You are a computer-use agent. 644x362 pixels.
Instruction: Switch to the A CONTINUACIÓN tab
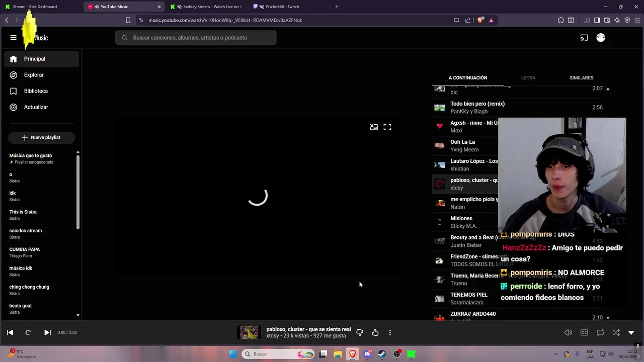pos(468,78)
